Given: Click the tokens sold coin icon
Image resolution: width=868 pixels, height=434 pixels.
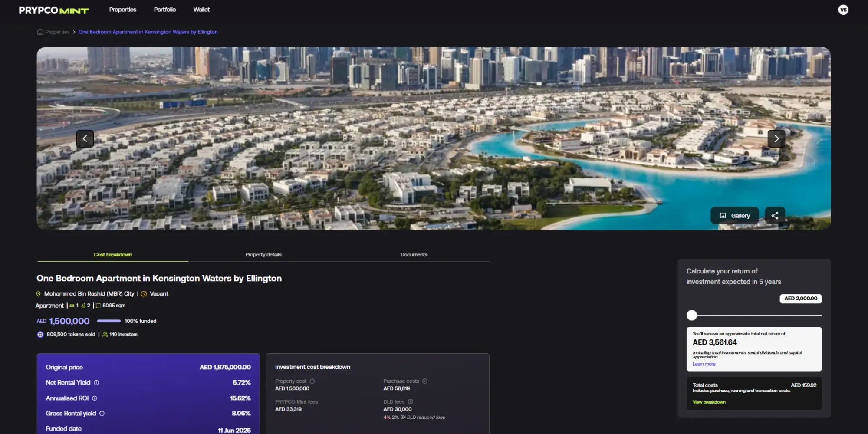Looking at the screenshot, I should 40,334.
